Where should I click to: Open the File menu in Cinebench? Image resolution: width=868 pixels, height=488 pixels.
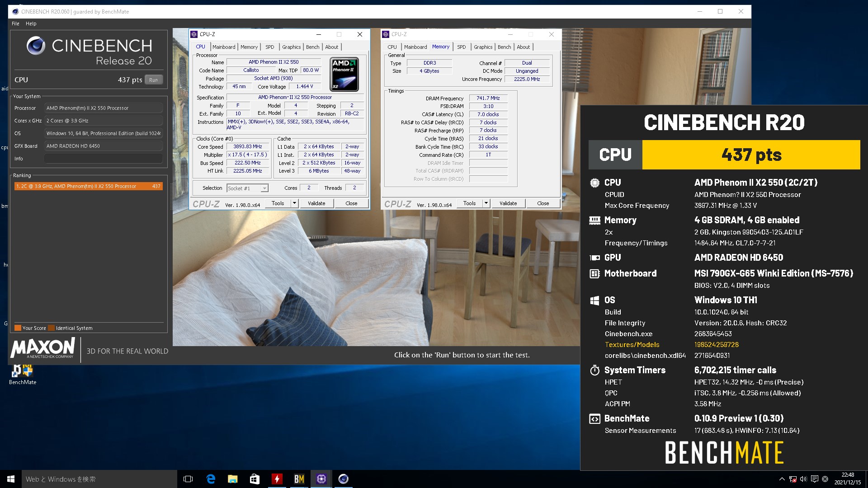pos(15,23)
